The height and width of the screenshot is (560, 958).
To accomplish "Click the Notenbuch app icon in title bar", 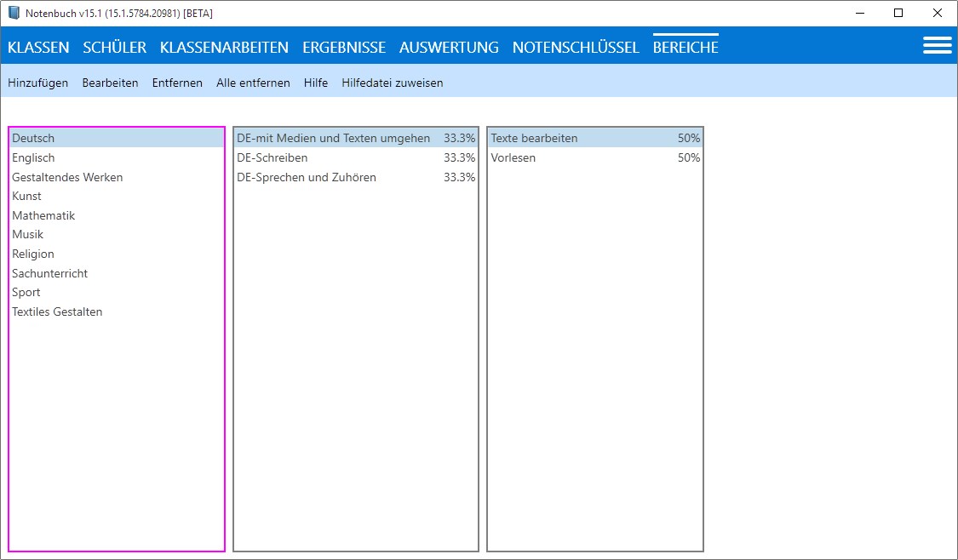I will tap(14, 13).
